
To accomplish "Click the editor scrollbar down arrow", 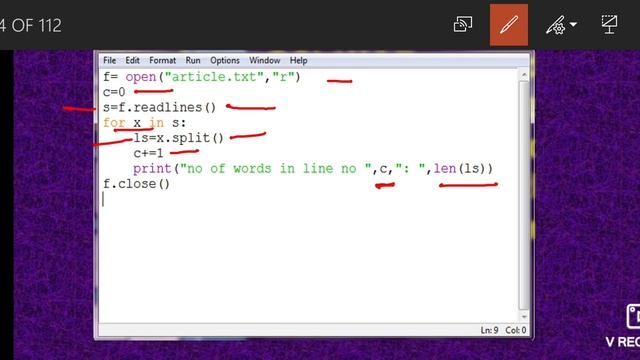I will point(524,316).
